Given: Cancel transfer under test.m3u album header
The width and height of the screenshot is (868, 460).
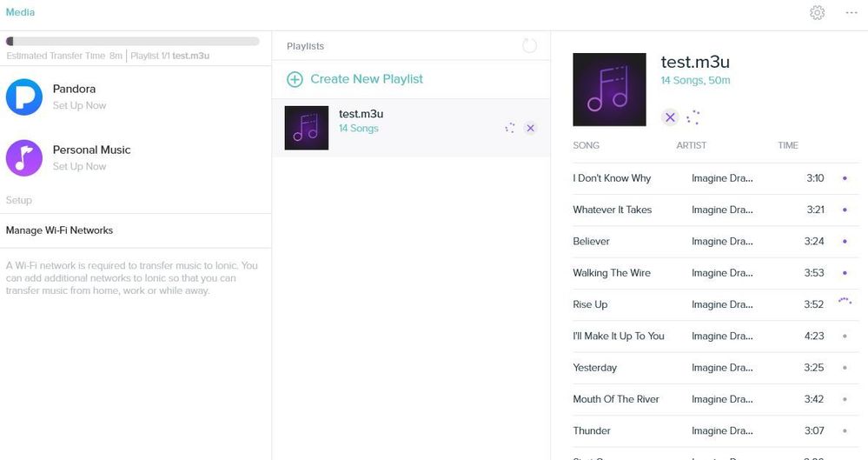Looking at the screenshot, I should click(x=670, y=117).
